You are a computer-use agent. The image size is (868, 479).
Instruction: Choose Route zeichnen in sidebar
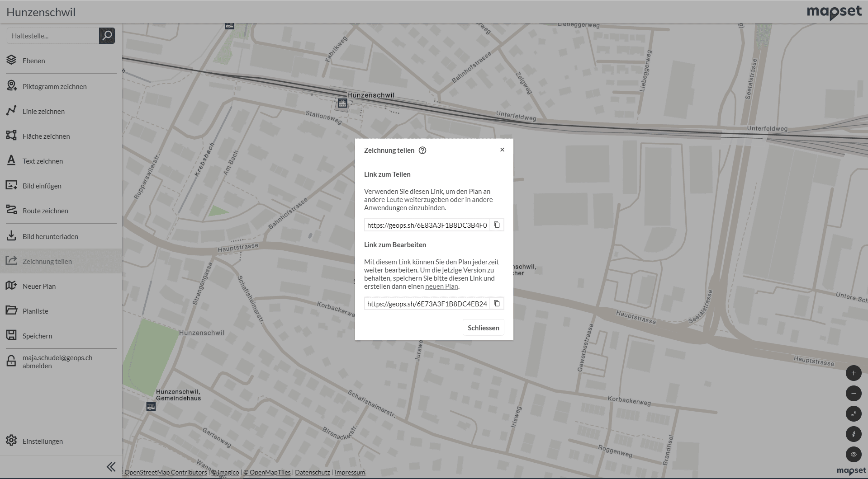(x=45, y=211)
